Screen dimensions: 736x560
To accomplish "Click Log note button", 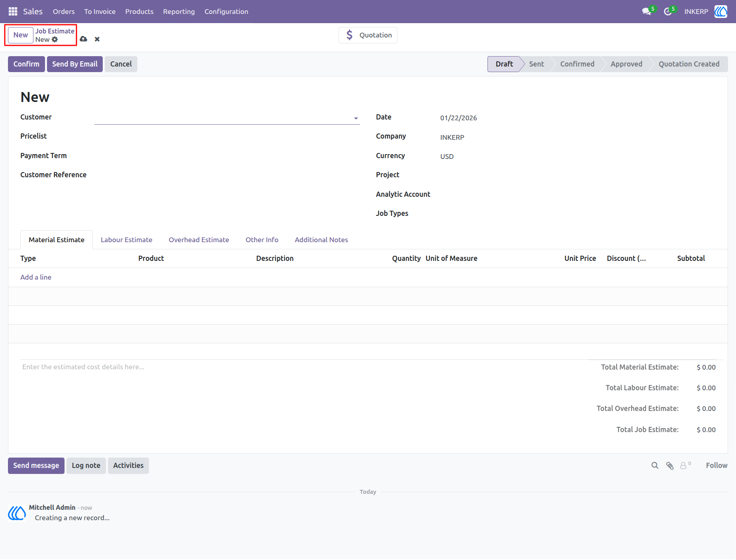I will click(x=86, y=466).
